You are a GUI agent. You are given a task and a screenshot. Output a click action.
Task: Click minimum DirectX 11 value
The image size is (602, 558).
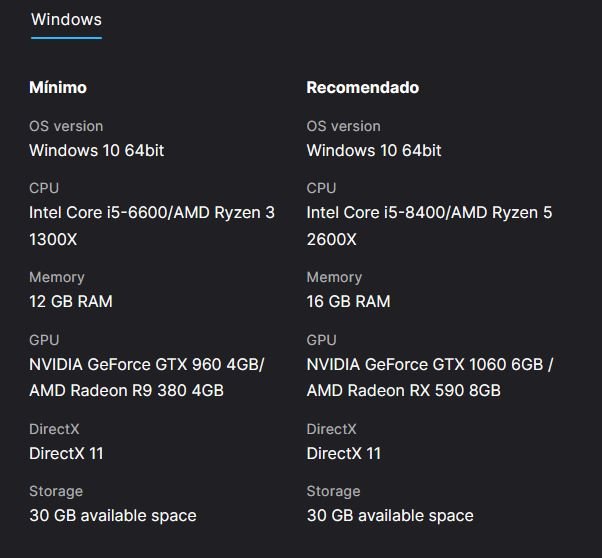66,454
